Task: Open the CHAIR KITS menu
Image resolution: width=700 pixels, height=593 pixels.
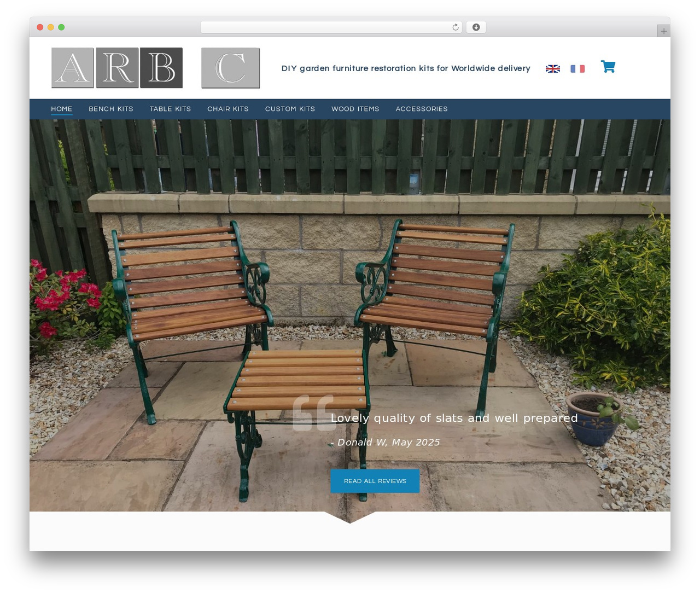Action: (x=228, y=109)
